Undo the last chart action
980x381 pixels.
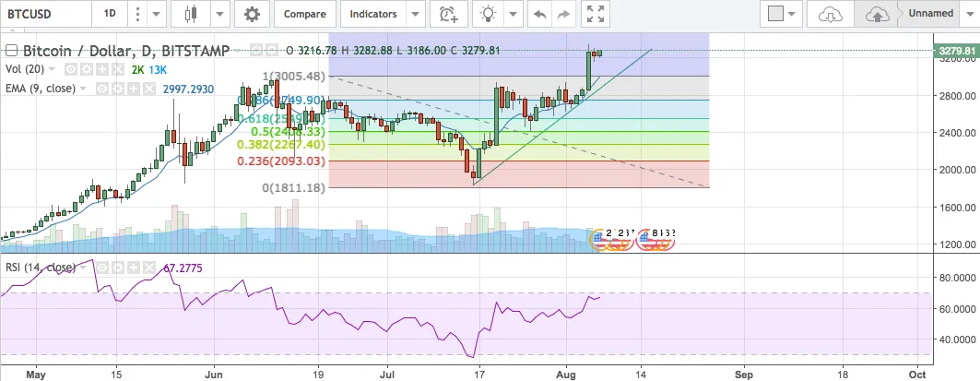(539, 14)
